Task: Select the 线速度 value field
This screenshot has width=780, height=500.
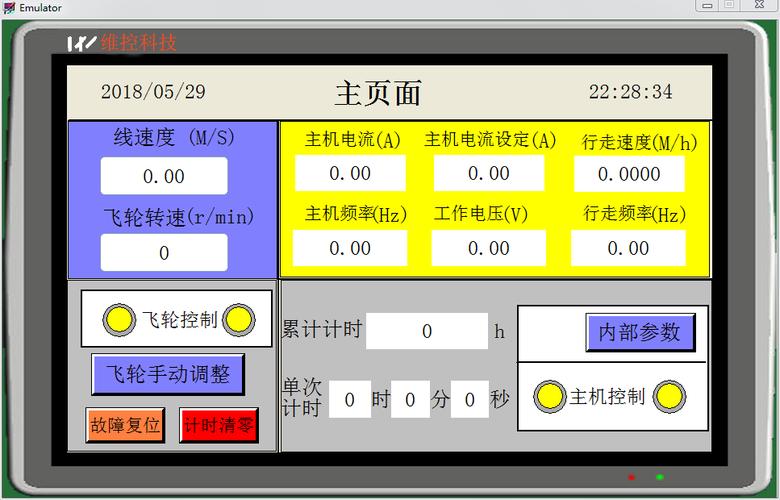Action: pos(164,176)
